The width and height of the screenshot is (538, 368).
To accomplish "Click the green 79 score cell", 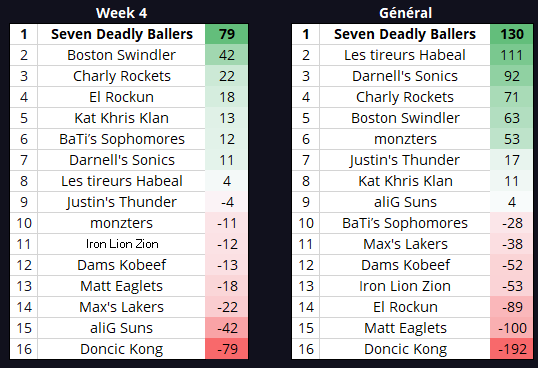I will pos(226,34).
